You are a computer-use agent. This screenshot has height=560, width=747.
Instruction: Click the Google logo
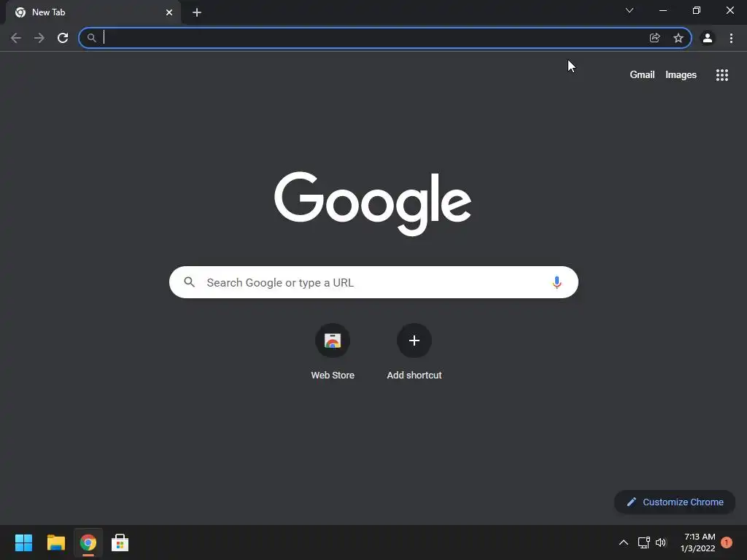pos(373,204)
